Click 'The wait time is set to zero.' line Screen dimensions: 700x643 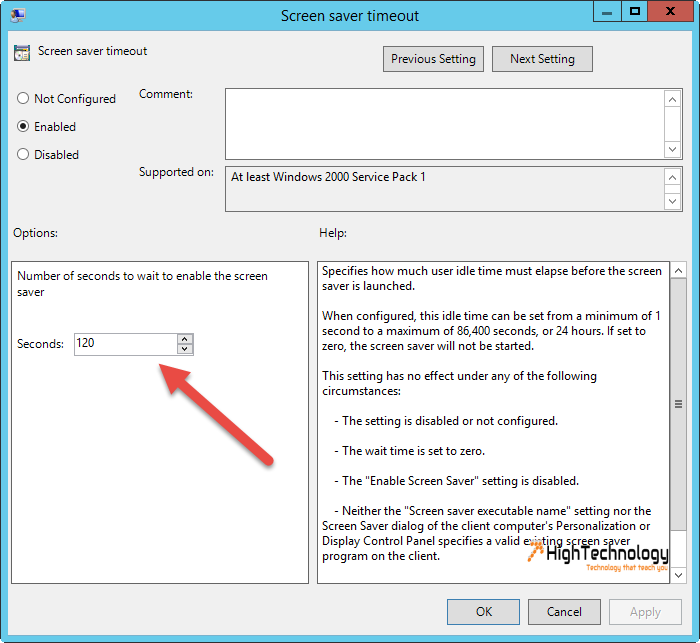410,451
